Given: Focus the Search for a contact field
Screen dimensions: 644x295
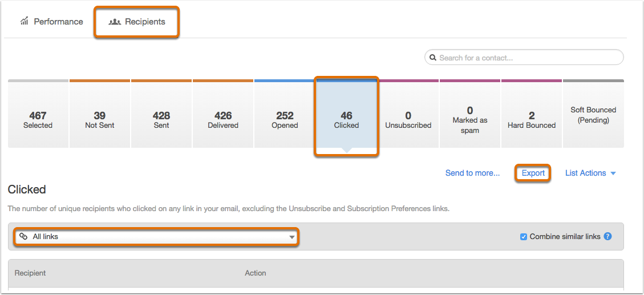Looking at the screenshot, I should click(x=524, y=58).
